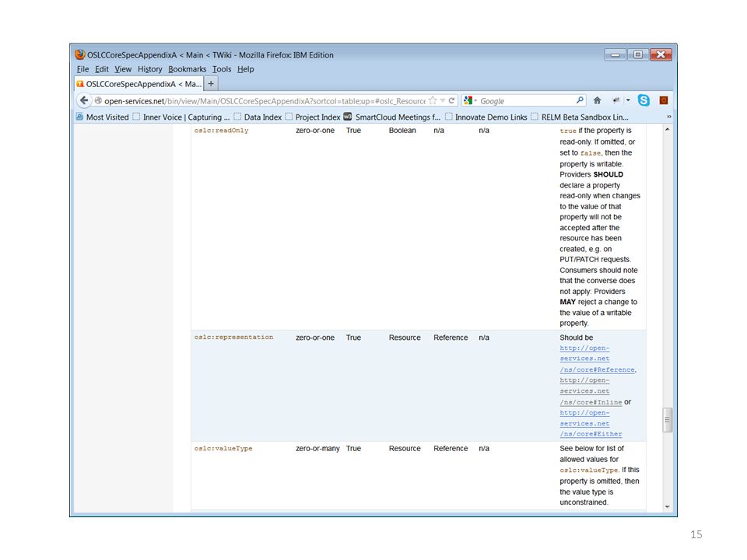Open the SmartCloud Meetings bookmark
This screenshot has height=560, width=747.
point(392,117)
